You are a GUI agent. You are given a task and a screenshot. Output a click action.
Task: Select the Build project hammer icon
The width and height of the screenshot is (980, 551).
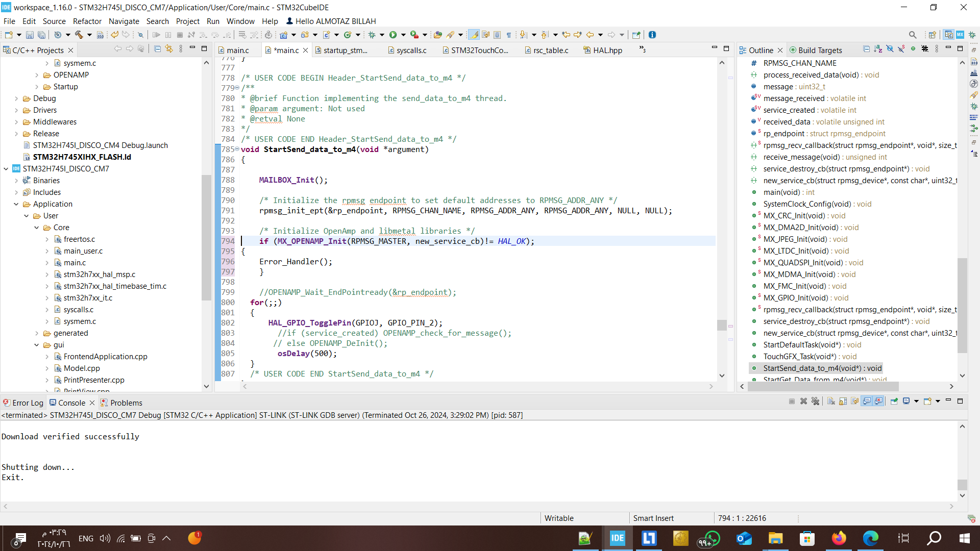tap(80, 35)
